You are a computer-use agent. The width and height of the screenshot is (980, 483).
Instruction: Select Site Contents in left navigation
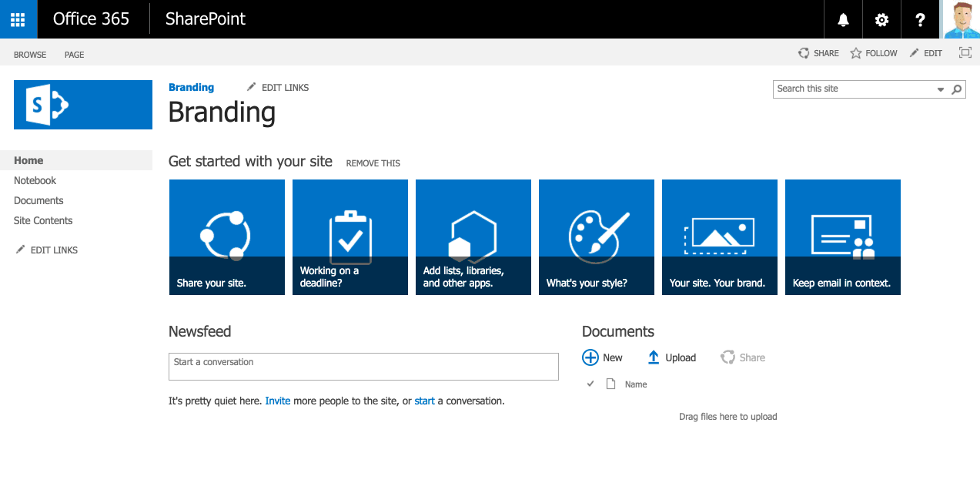[x=43, y=220]
